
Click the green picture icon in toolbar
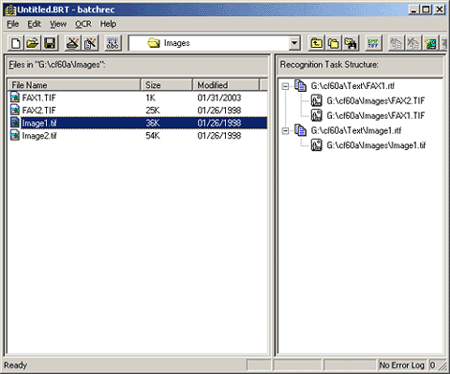tap(430, 43)
